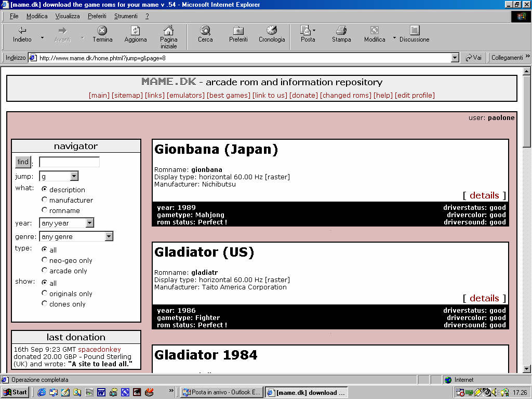Click the scrollbar up arrow
Screen dimensions: 532x399
point(526,71)
